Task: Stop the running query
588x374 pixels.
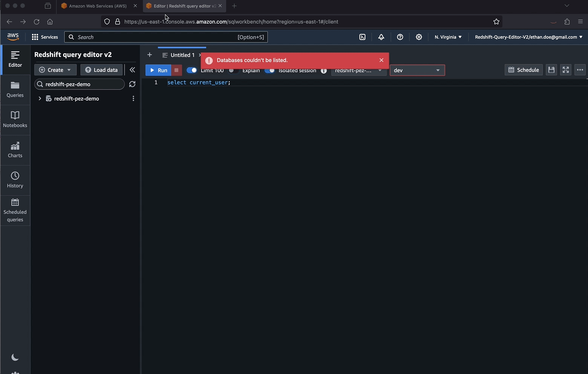Action: click(x=176, y=70)
